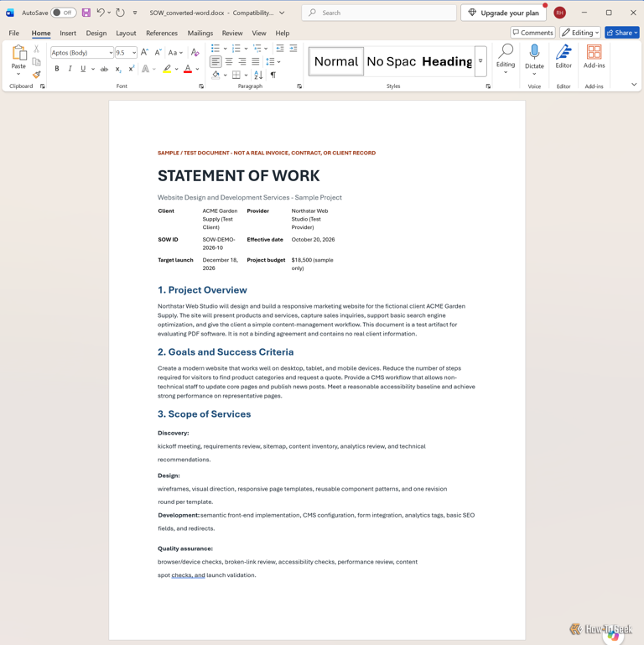This screenshot has height=645, width=644.
Task: Switch to Design tab
Action: [x=96, y=33]
